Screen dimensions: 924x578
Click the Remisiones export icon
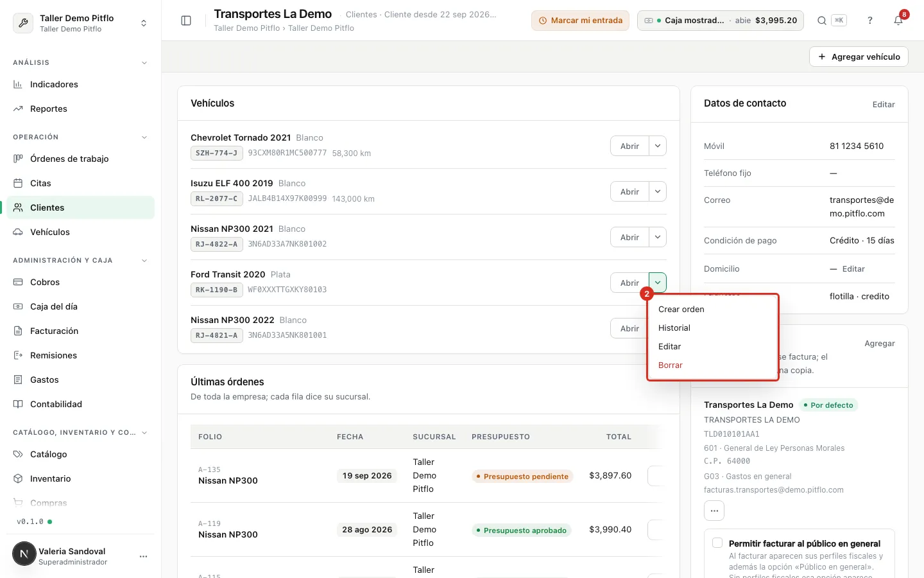click(18, 355)
